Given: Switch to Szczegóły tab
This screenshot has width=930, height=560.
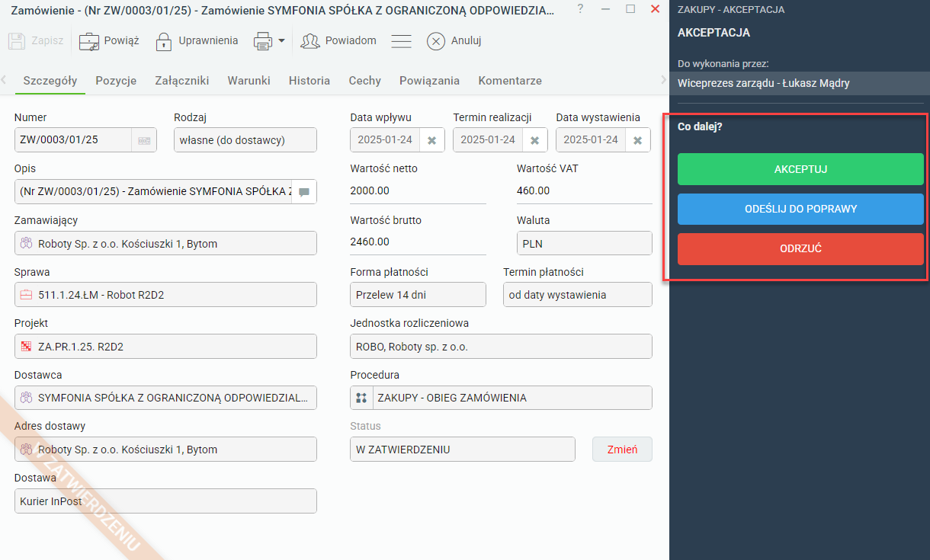Looking at the screenshot, I should [50, 81].
